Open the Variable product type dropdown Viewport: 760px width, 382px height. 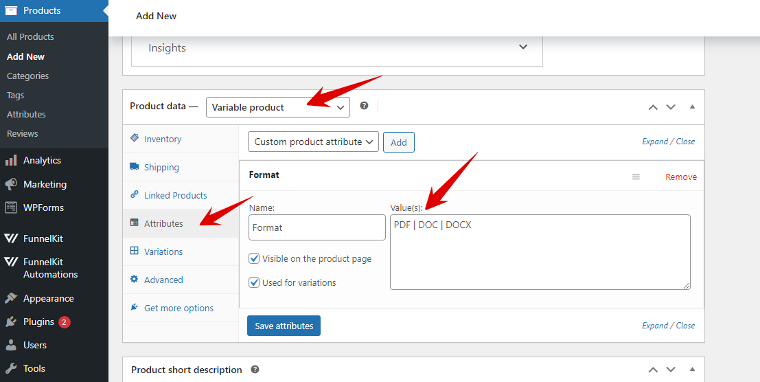(x=278, y=107)
